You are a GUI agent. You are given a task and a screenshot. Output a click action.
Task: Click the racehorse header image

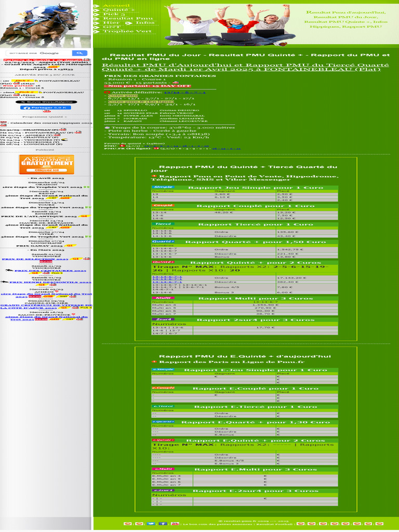point(46,23)
